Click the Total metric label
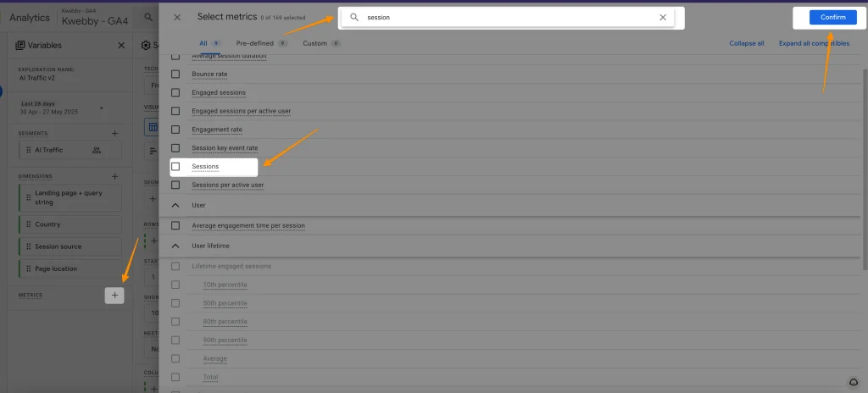 coord(210,377)
